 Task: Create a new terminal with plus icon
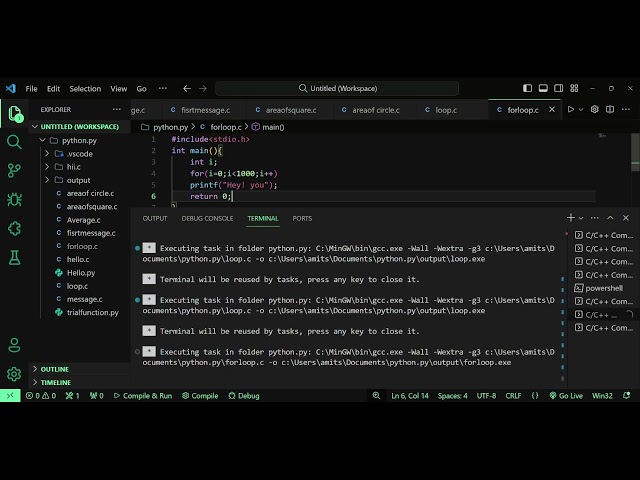tap(571, 218)
